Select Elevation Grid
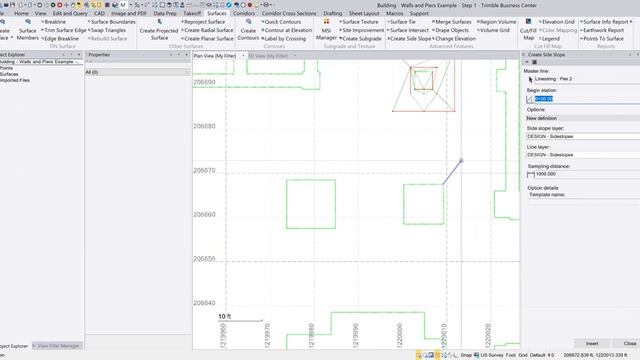Image resolution: width=640 pixels, height=360 pixels. tap(557, 22)
